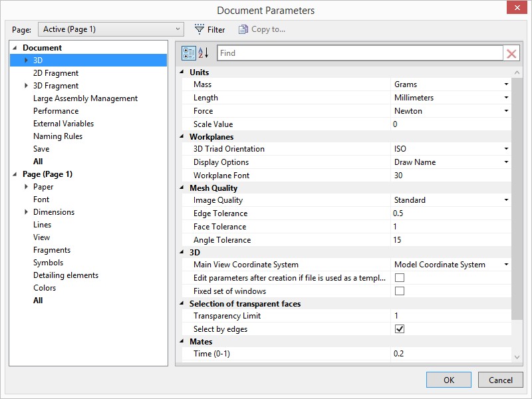The width and height of the screenshot is (532, 399).
Task: Open the Main View Coordinate System dropdown
Action: (505, 265)
